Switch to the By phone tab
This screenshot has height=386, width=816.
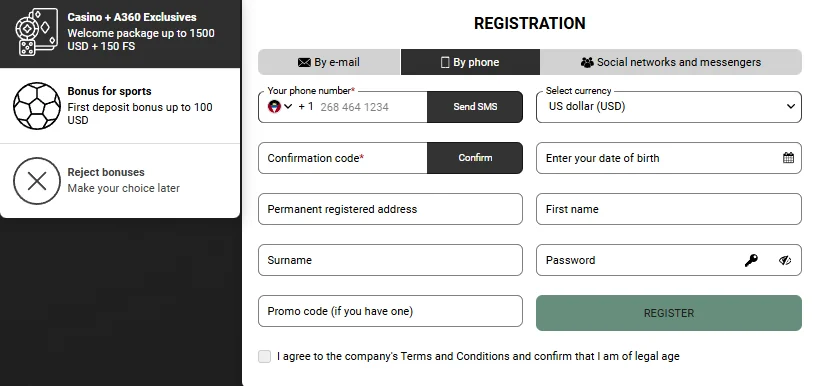470,62
